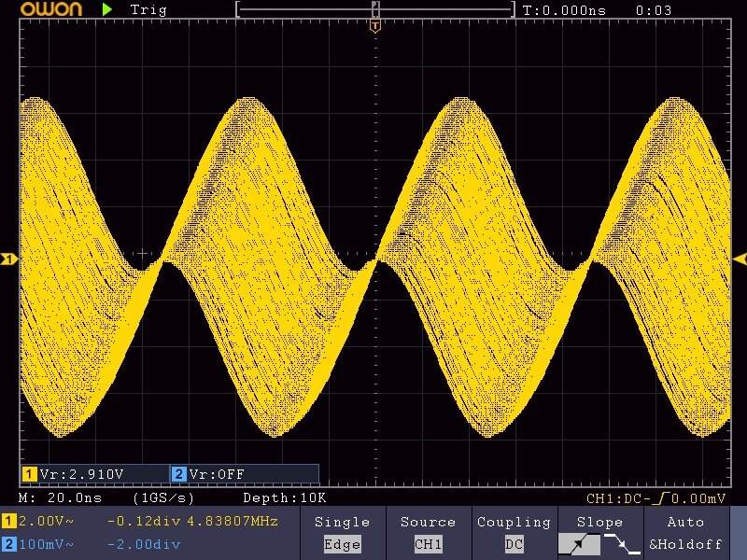
Task: Click the OWON logo
Action: coord(50,9)
